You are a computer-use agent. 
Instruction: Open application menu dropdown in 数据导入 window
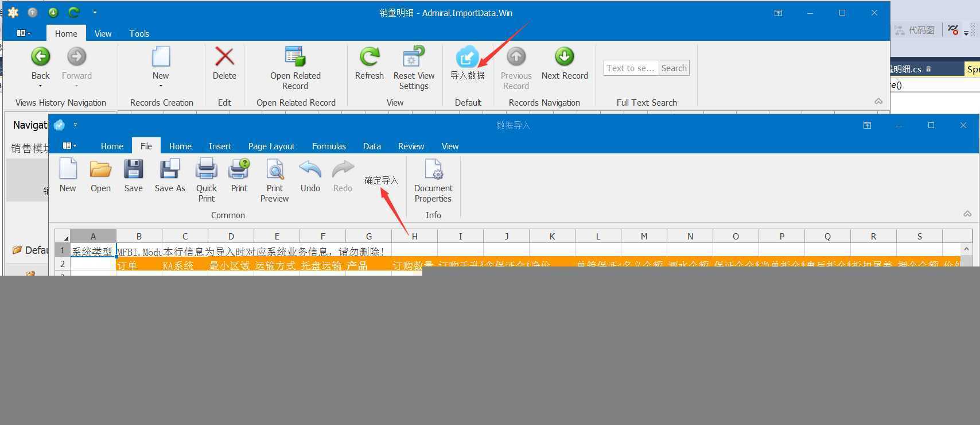pos(69,146)
